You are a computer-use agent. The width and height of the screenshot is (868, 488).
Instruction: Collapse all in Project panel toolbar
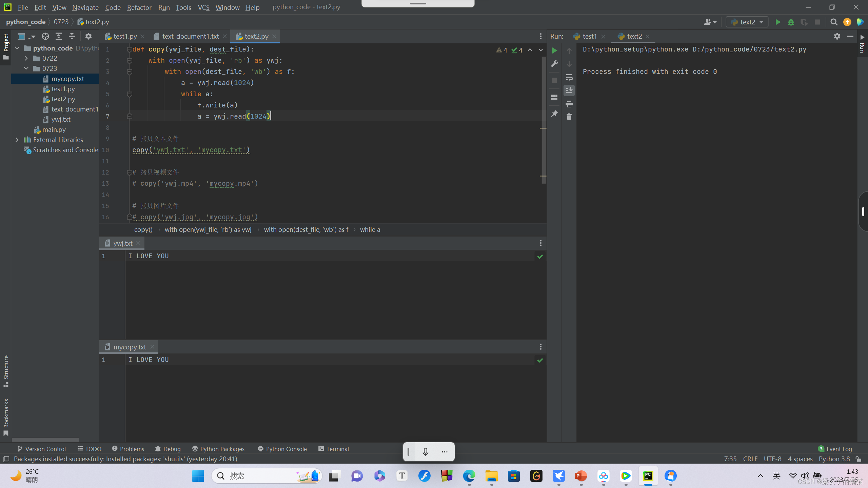(x=72, y=36)
